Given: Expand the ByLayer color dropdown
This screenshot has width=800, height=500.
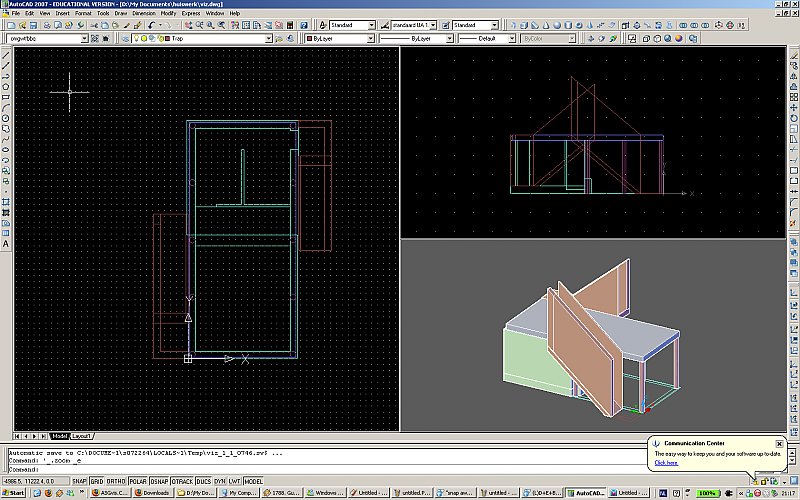Looking at the screenshot, I should 371,39.
